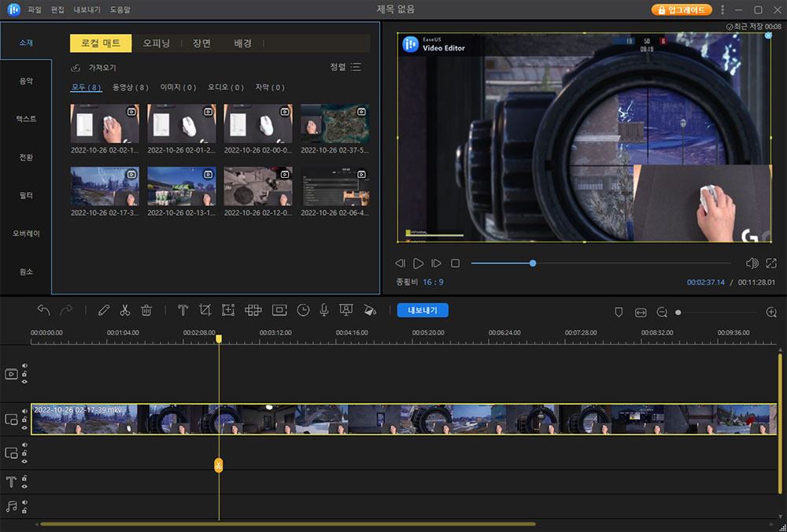Click the trash Delete icon
Screen dimensions: 787x532
[x=146, y=311]
